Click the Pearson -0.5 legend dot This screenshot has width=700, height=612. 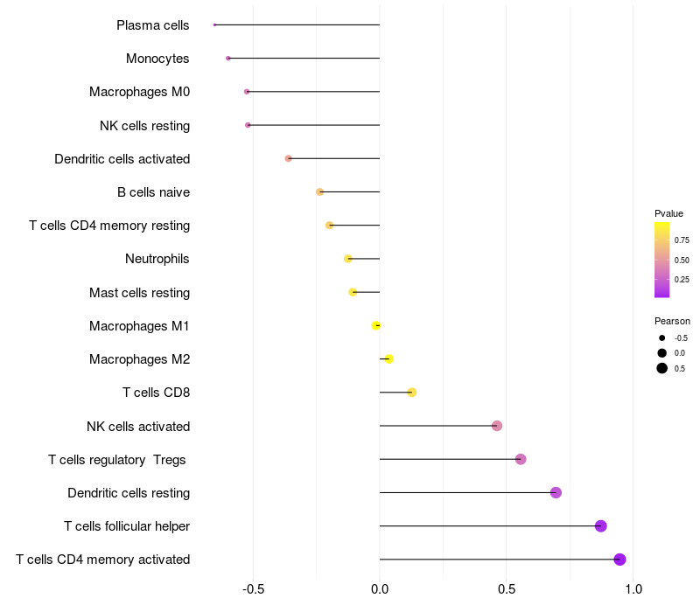(662, 338)
